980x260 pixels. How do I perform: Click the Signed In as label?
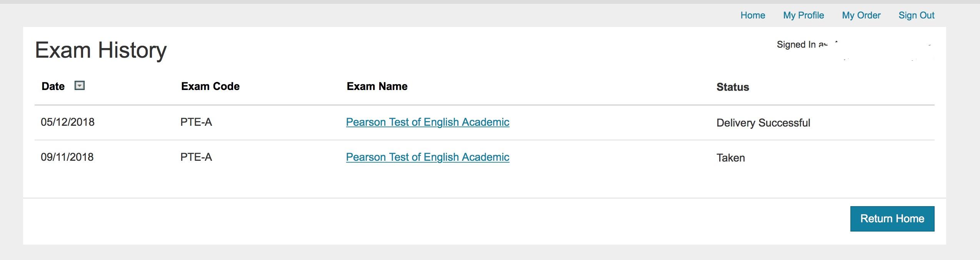(x=802, y=45)
